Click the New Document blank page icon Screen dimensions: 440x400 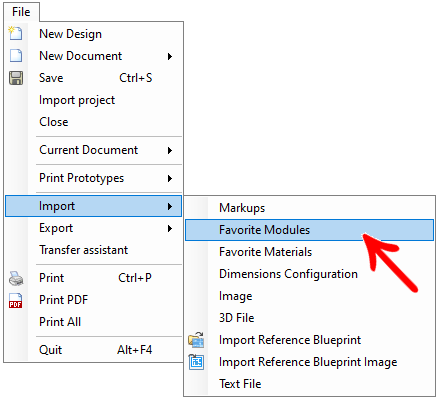coord(16,56)
